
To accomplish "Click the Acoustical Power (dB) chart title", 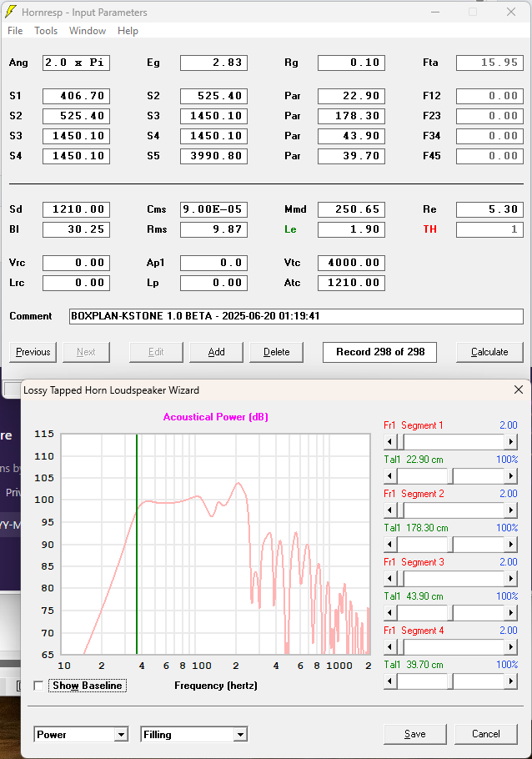I will [215, 417].
